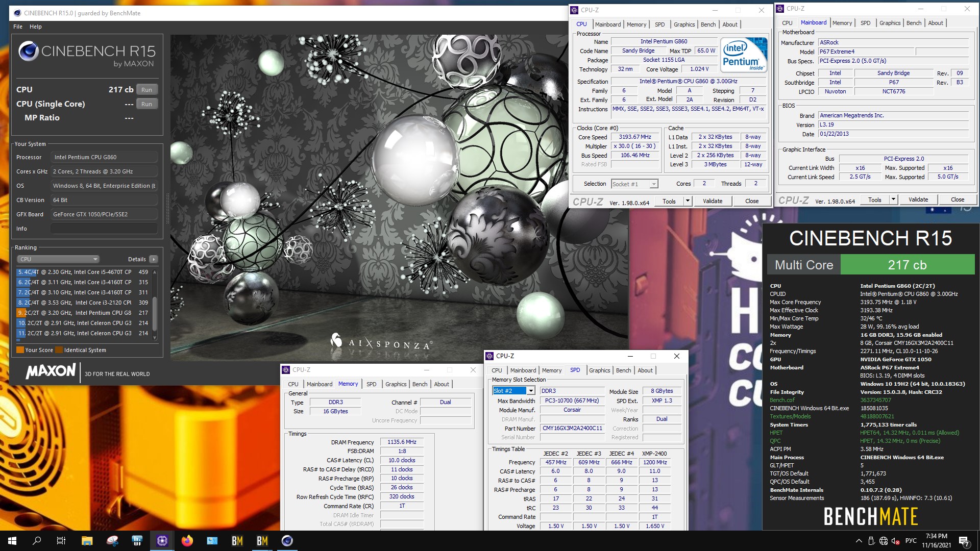Open Slot #2 memory slot dropdown
Screen dimensions: 980x551
click(513, 391)
